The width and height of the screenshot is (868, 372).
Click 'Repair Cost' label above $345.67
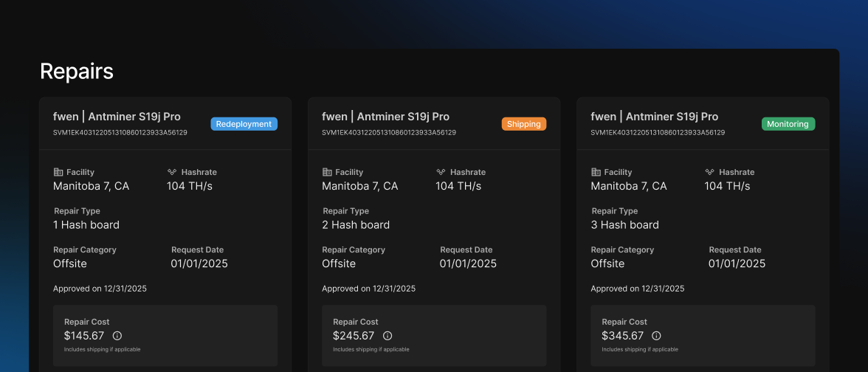624,322
